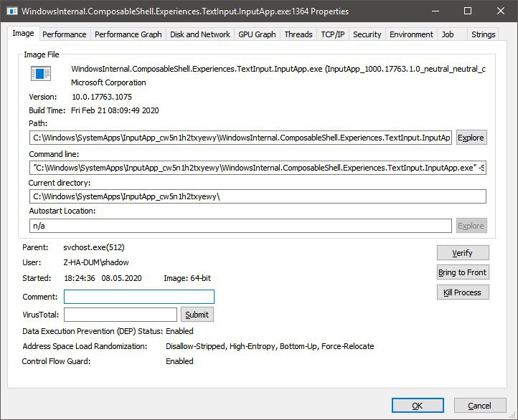The width and height of the screenshot is (518, 420).
Task: Focus the Comment input box
Action: point(139,297)
